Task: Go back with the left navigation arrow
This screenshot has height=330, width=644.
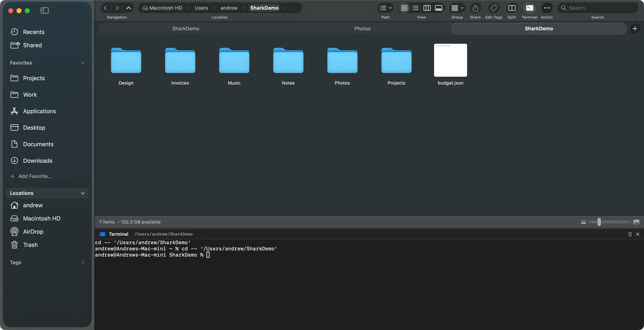Action: tap(105, 8)
